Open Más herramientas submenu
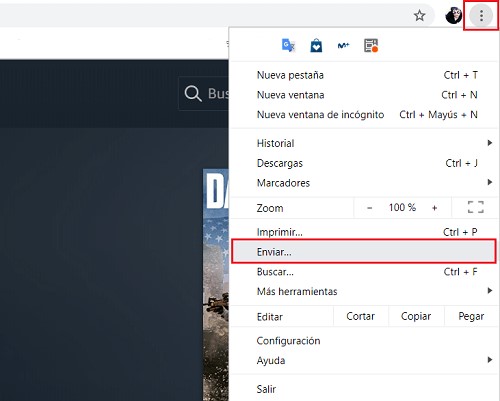Image resolution: width=500 pixels, height=401 pixels. click(x=364, y=292)
